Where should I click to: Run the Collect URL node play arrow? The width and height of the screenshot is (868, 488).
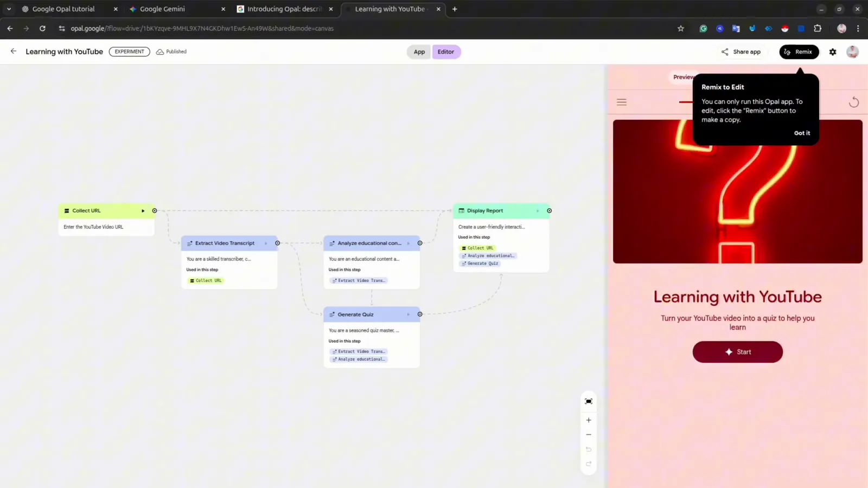point(143,211)
